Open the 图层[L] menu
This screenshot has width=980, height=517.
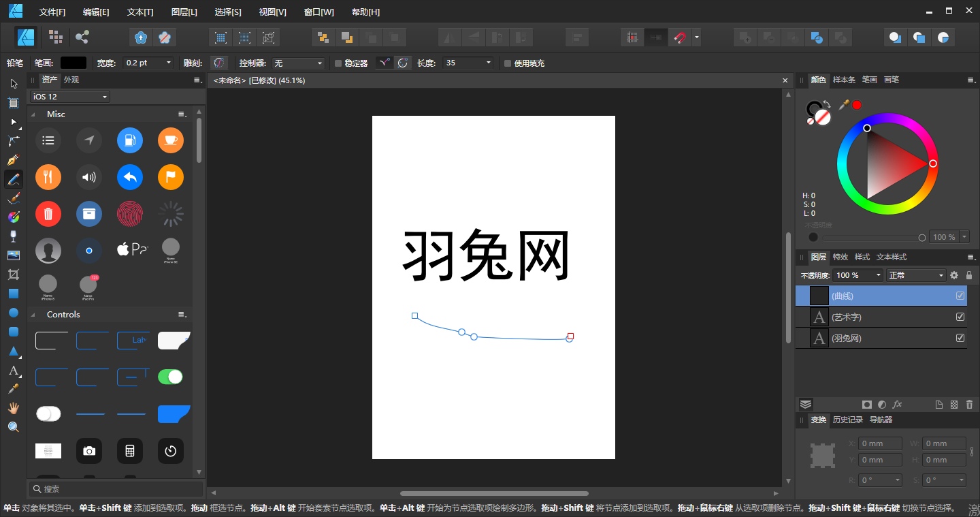(184, 12)
